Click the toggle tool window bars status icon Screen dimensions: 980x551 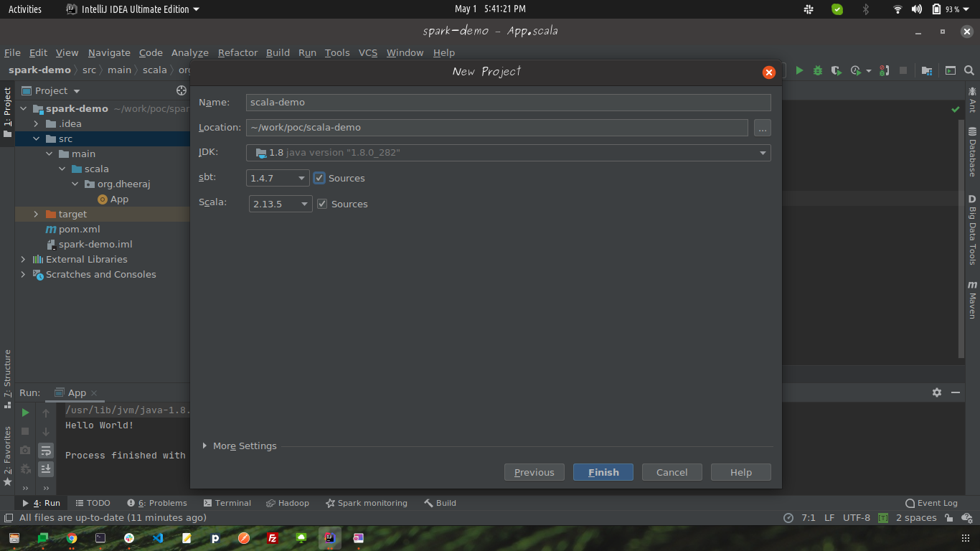coord(9,518)
